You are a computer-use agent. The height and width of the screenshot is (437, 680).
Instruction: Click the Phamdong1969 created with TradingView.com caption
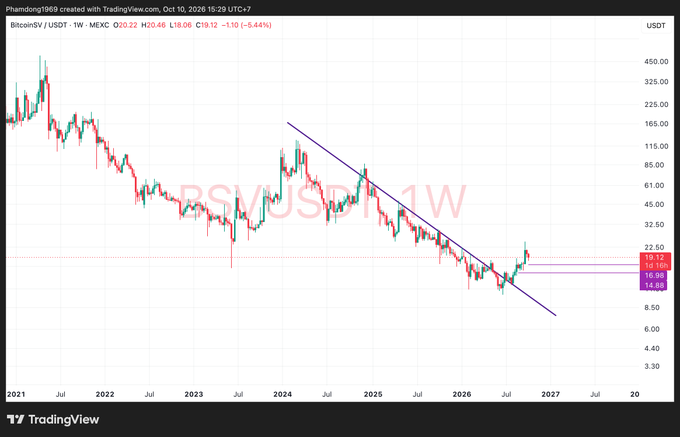[128, 9]
